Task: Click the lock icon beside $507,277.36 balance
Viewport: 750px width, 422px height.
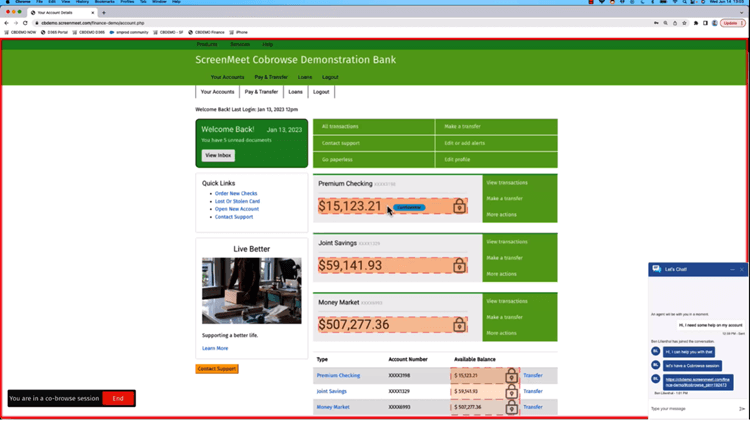Action: point(459,325)
